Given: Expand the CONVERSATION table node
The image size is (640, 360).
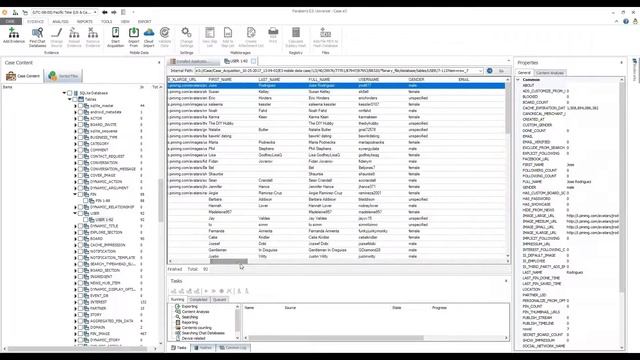Looking at the screenshot, I should pos(76,162).
